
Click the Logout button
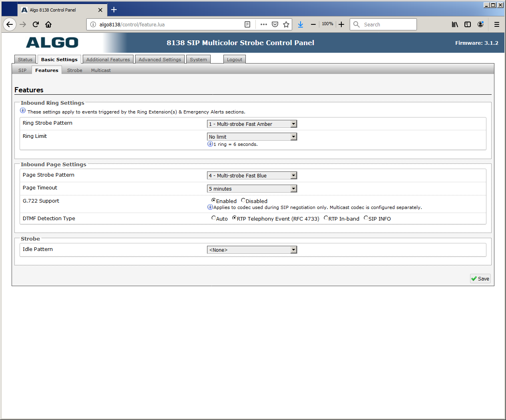coord(235,60)
